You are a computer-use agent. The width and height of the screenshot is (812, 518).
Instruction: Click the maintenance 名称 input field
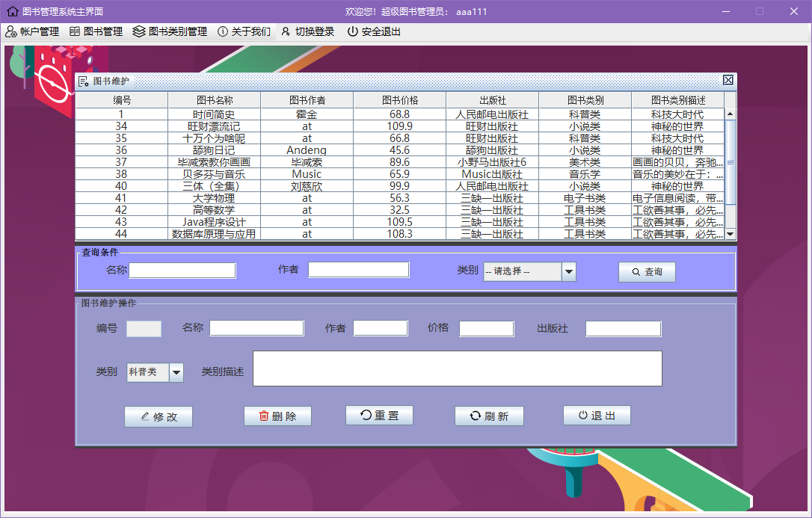point(257,328)
